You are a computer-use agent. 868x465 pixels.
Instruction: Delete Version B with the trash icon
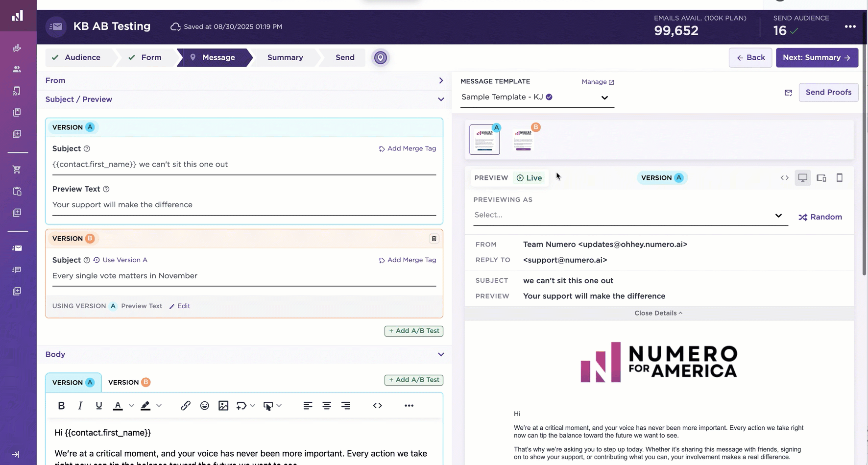pos(434,239)
